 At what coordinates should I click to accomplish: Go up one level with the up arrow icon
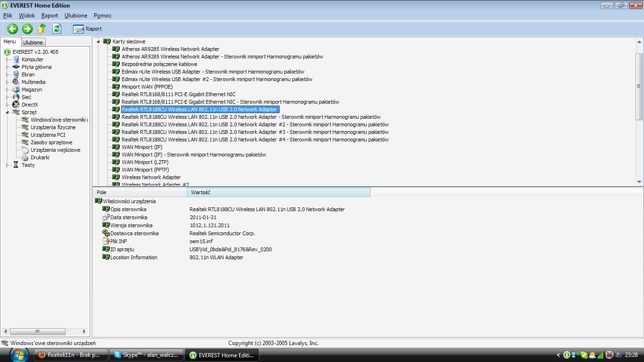42,29
